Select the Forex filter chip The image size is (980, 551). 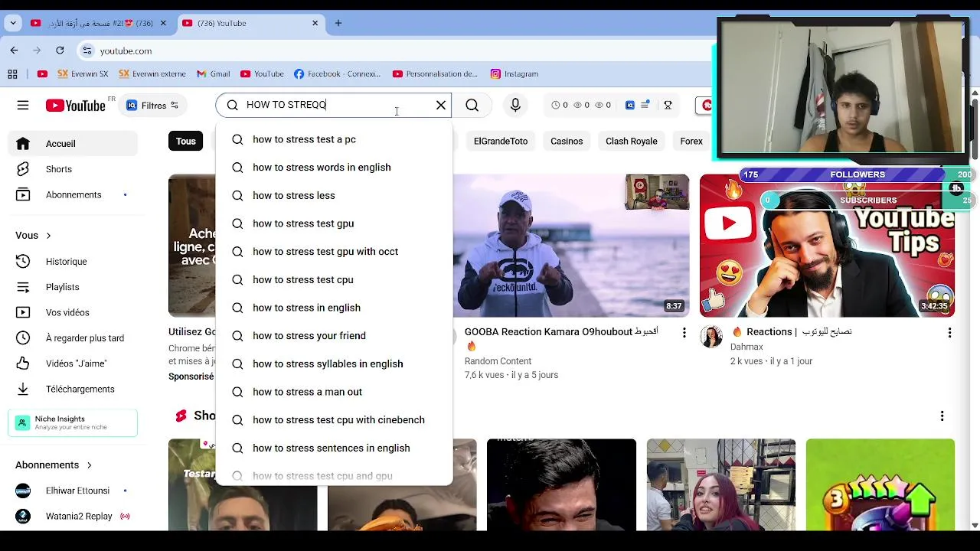click(691, 141)
